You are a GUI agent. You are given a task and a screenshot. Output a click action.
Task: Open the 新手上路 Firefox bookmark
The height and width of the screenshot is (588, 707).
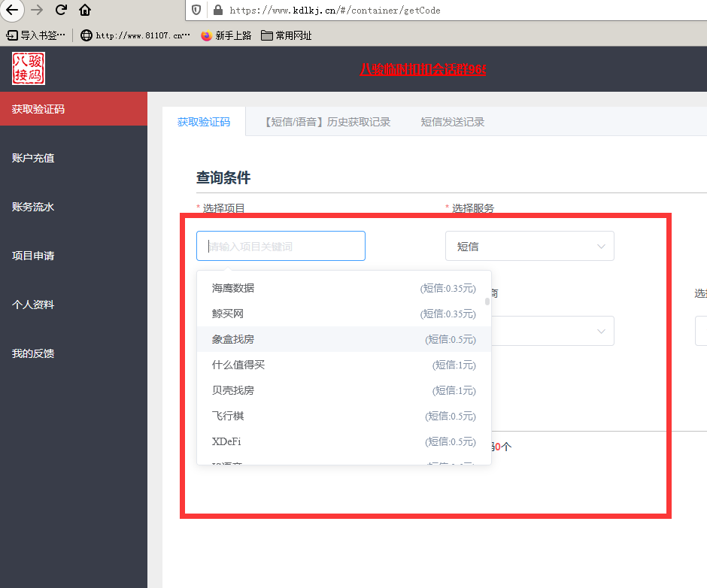tap(226, 35)
